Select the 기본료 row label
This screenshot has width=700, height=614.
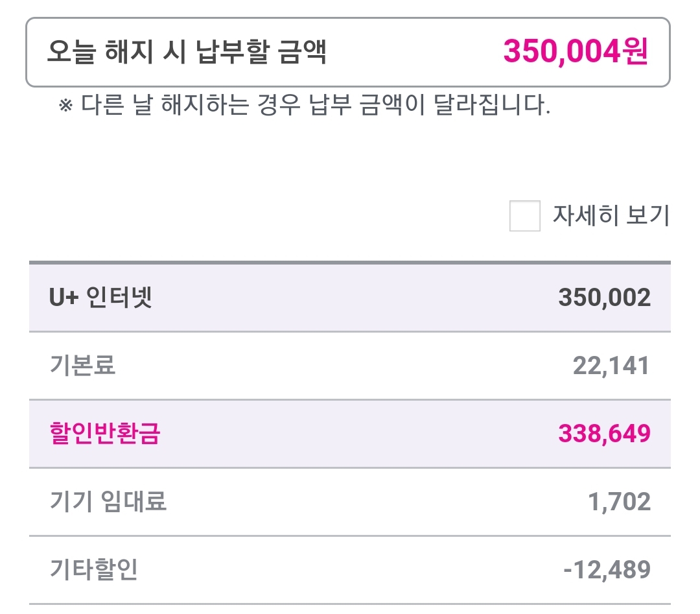tap(82, 366)
